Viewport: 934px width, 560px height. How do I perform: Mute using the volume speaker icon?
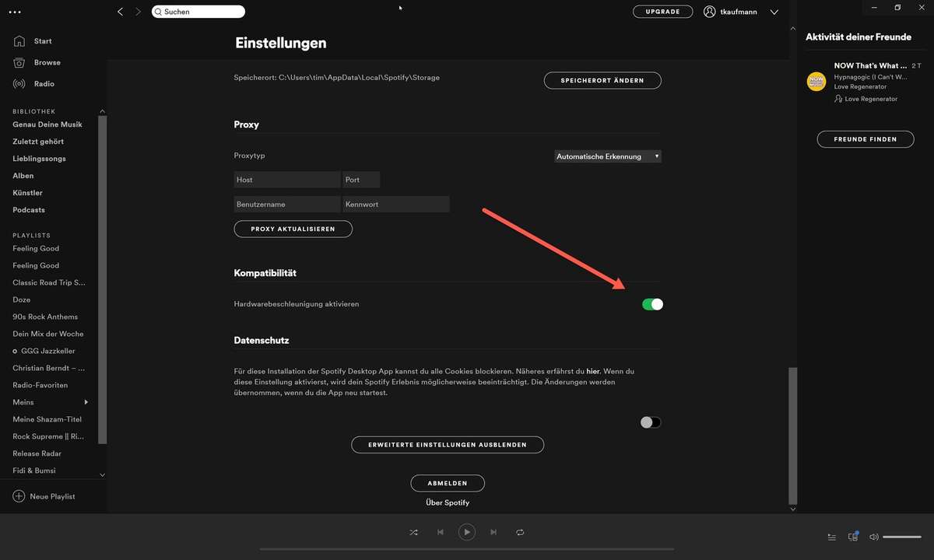click(874, 537)
